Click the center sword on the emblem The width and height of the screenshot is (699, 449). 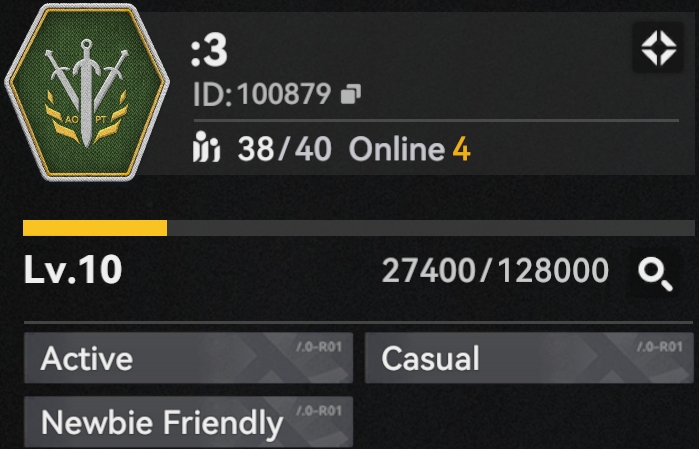(86, 94)
